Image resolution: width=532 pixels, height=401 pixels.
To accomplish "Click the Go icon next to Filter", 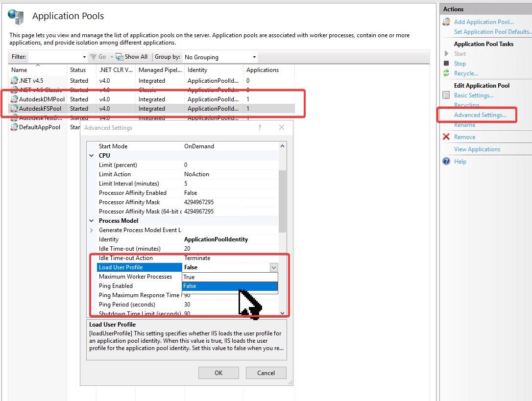I will [94, 57].
